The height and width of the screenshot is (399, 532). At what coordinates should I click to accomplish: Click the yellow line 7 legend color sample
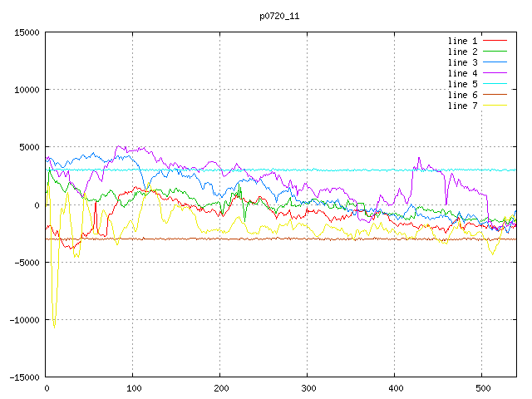tap(495, 106)
